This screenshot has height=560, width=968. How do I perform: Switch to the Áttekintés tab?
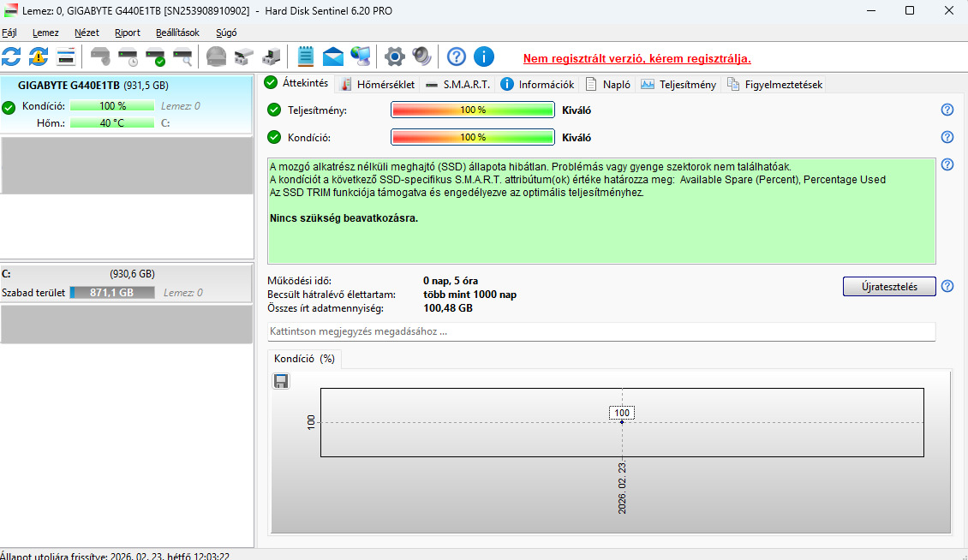point(297,83)
